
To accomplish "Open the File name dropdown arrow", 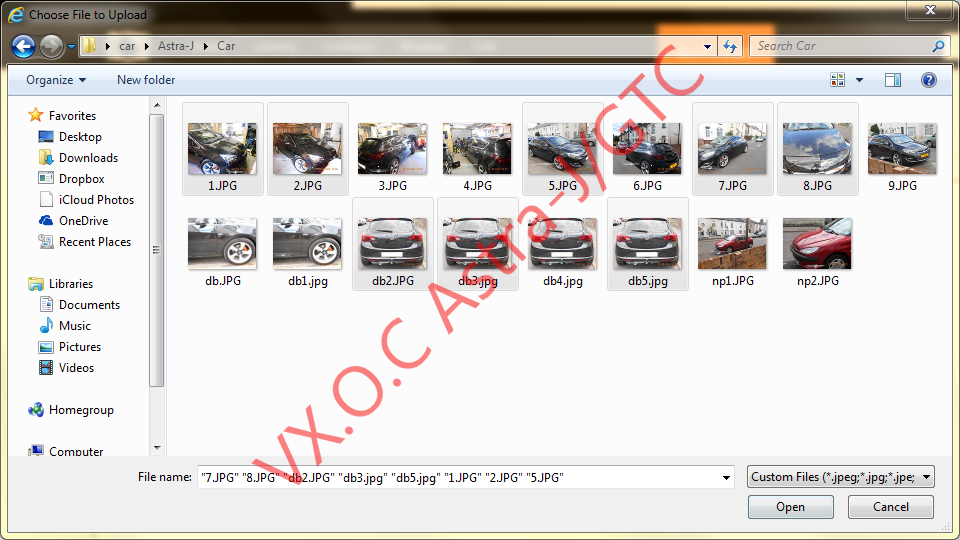I will pyautogui.click(x=726, y=478).
